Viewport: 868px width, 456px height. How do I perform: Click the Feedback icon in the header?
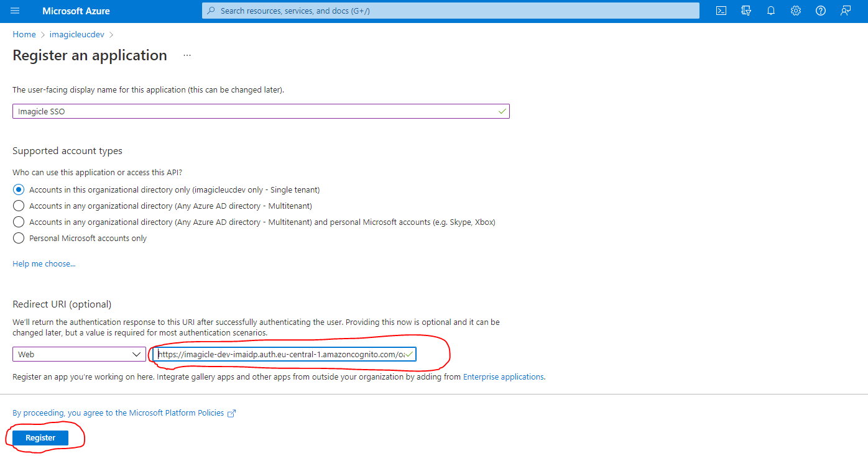click(x=846, y=11)
